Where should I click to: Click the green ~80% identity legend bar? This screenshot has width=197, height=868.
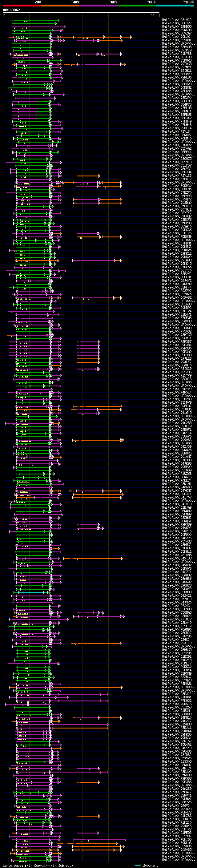137,6
